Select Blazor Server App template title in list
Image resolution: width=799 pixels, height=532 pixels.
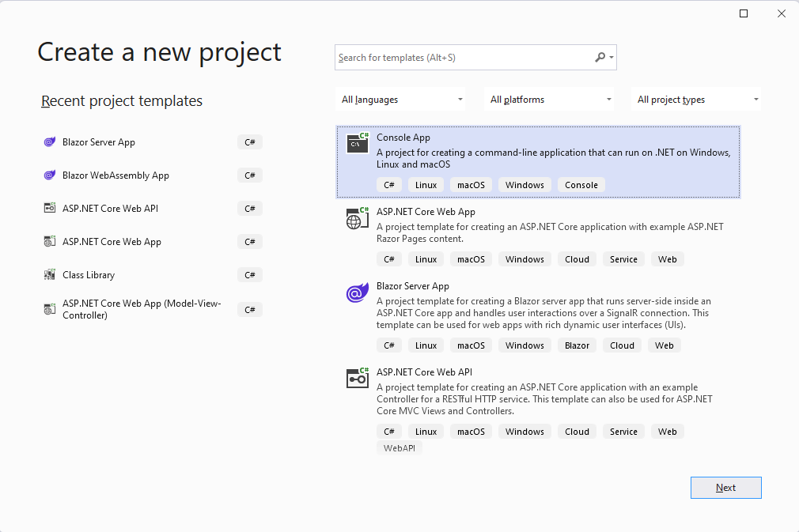coord(413,286)
